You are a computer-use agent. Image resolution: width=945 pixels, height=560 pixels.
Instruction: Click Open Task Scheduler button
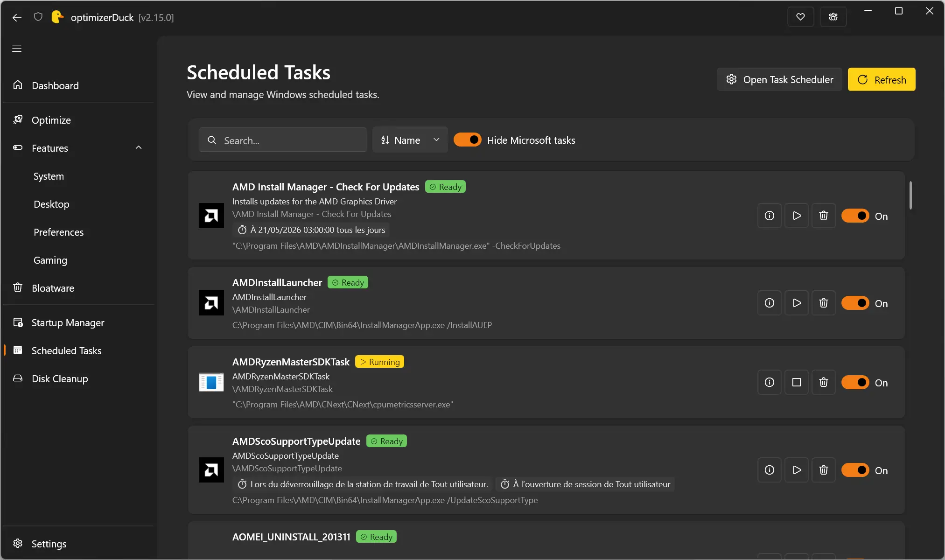click(779, 79)
